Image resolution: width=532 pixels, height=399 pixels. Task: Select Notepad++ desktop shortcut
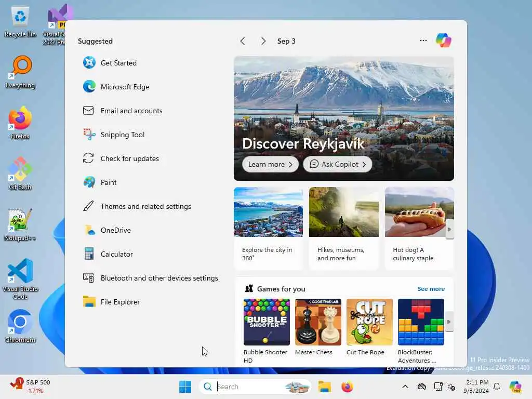point(20,224)
